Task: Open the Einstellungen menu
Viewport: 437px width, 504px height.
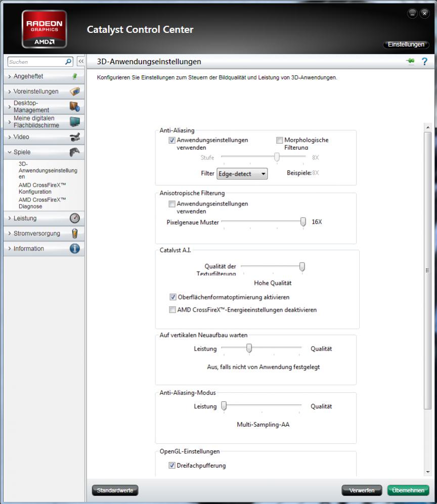Action: pyautogui.click(x=406, y=45)
